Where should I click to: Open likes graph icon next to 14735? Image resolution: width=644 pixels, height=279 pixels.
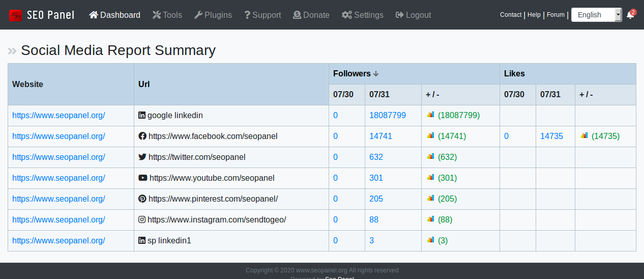584,136
